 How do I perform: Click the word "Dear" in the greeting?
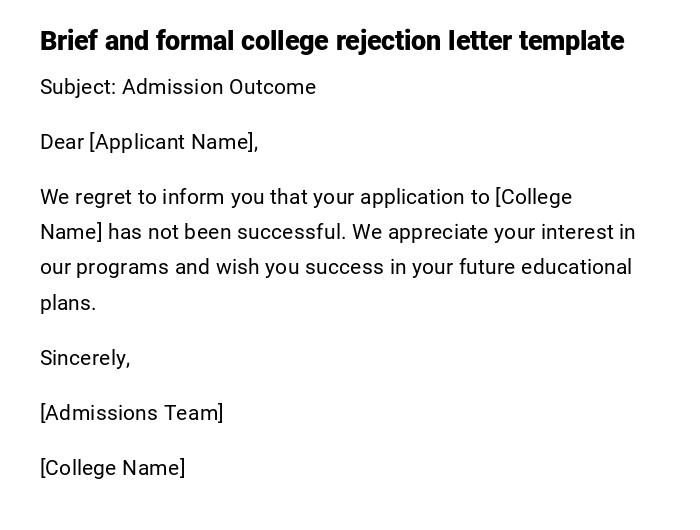[x=62, y=142]
